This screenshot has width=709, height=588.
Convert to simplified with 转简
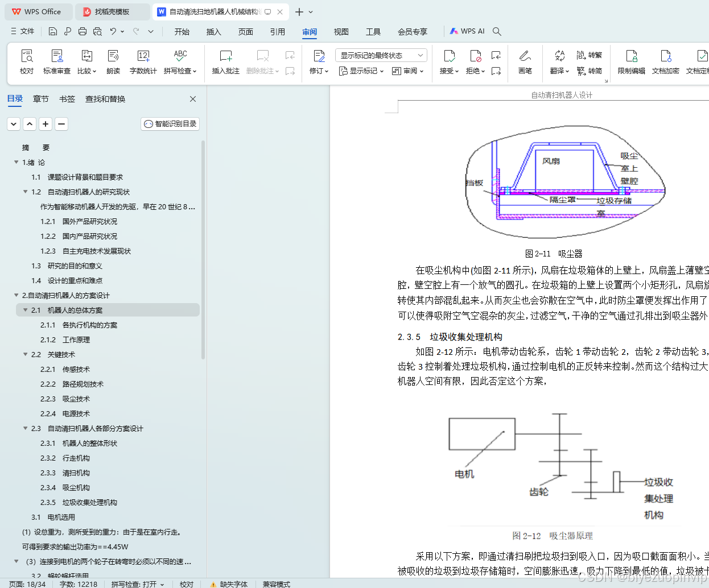pos(589,71)
